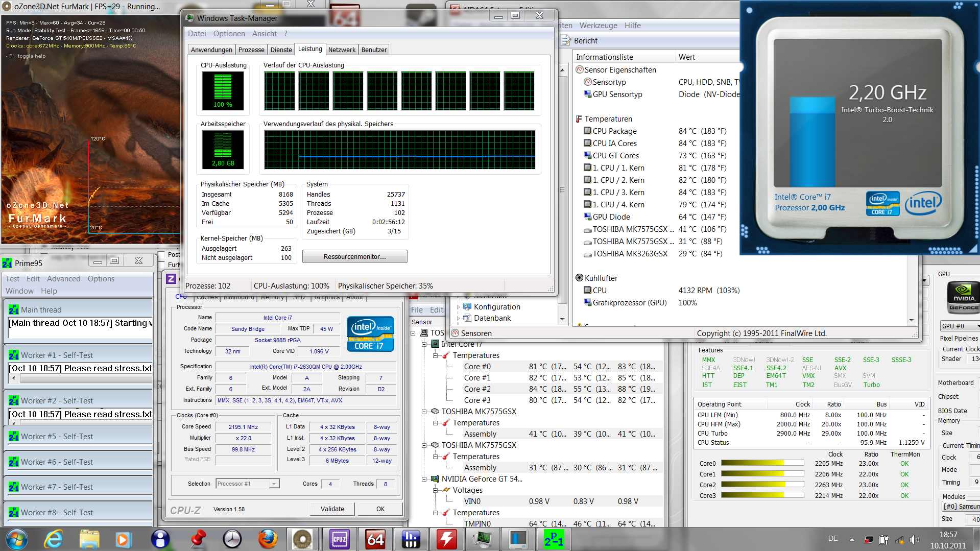Expand Konfiguration node in AIDA64 tree
980x551 pixels.
click(x=458, y=307)
